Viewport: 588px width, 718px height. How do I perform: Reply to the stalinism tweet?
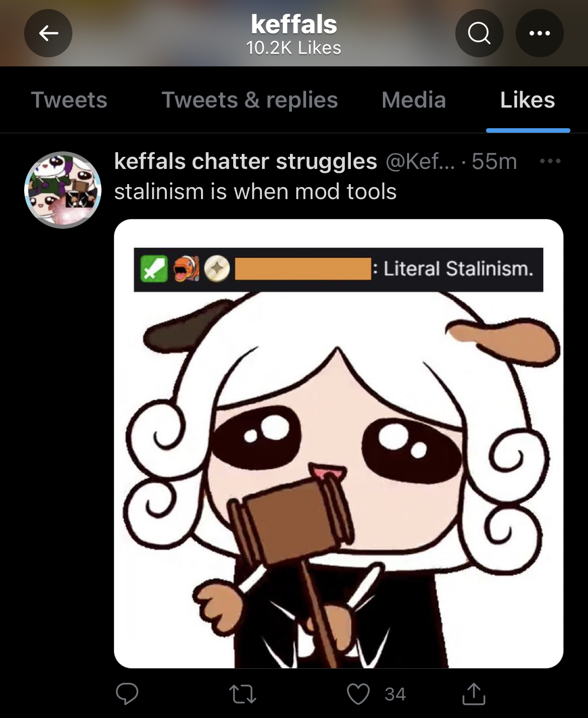[127, 694]
